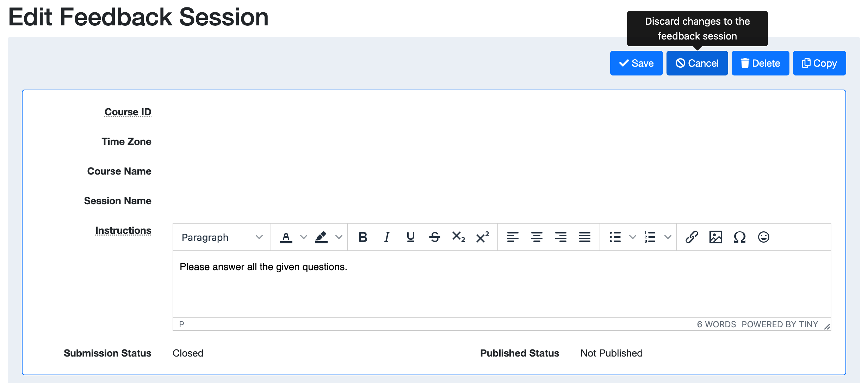Viewport: 868px width, 383px height.
Task: Apply background highlight color icon
Action: tap(321, 237)
